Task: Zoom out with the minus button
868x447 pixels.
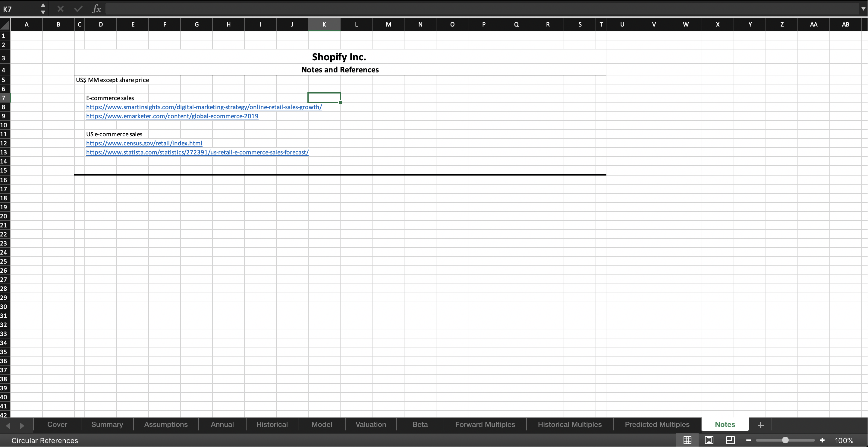Action: [x=748, y=440]
